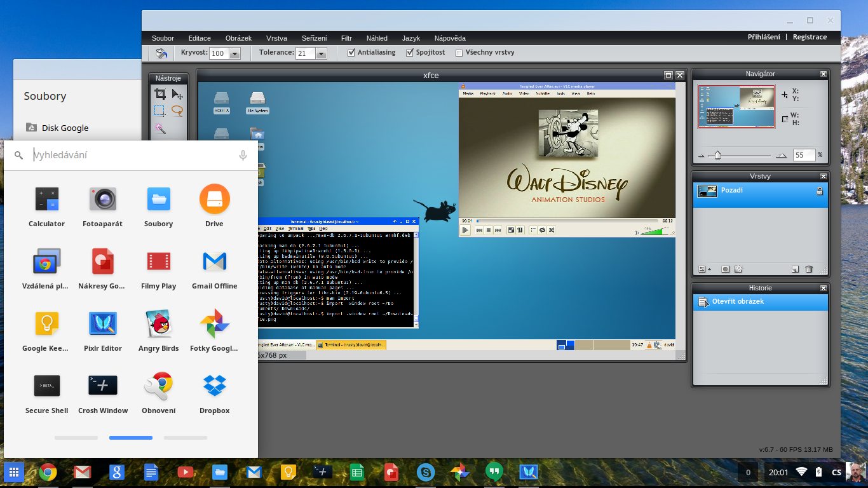Click the Vyhledávání search field
This screenshot has height=488, width=868.
pos(127,154)
